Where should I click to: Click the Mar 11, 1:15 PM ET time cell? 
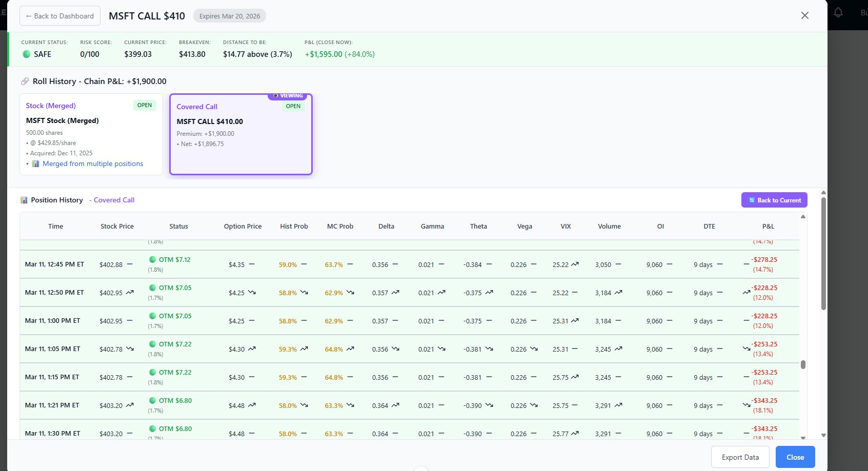pos(52,377)
